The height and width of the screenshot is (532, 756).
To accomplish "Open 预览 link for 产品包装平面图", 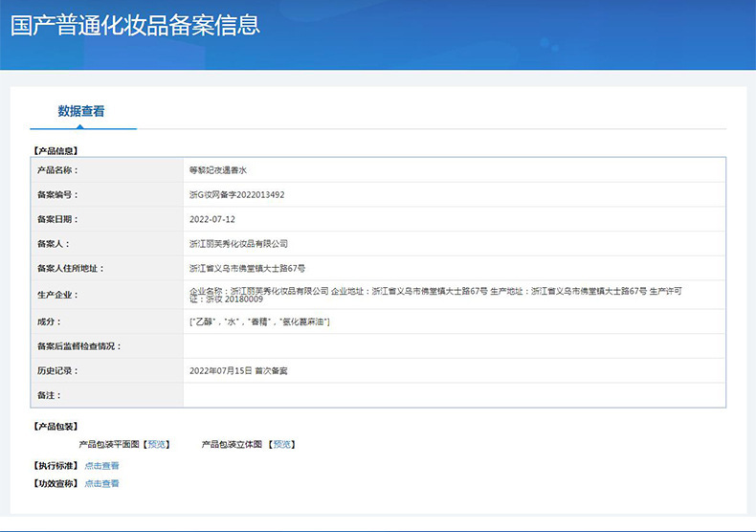I will (156, 444).
